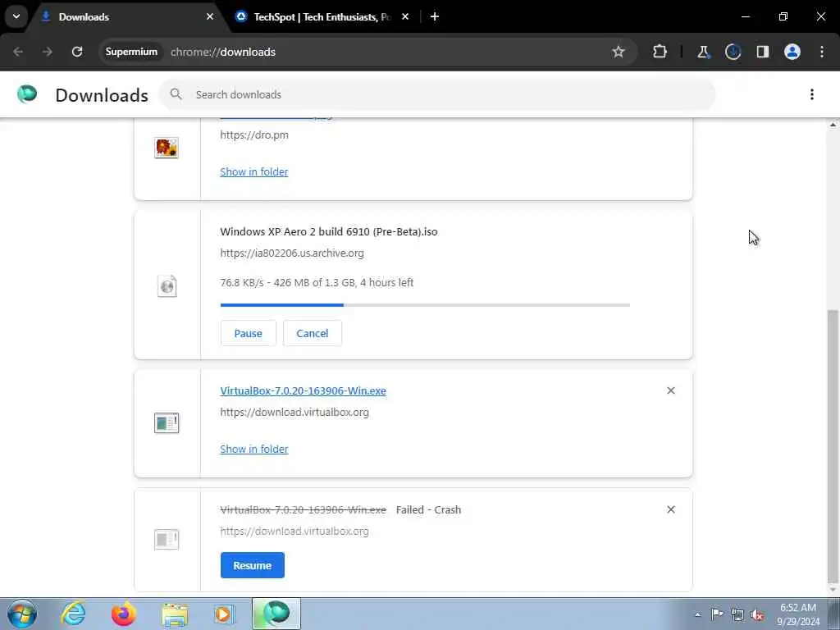Go back with the back arrow
The height and width of the screenshot is (630, 840).
click(x=18, y=52)
